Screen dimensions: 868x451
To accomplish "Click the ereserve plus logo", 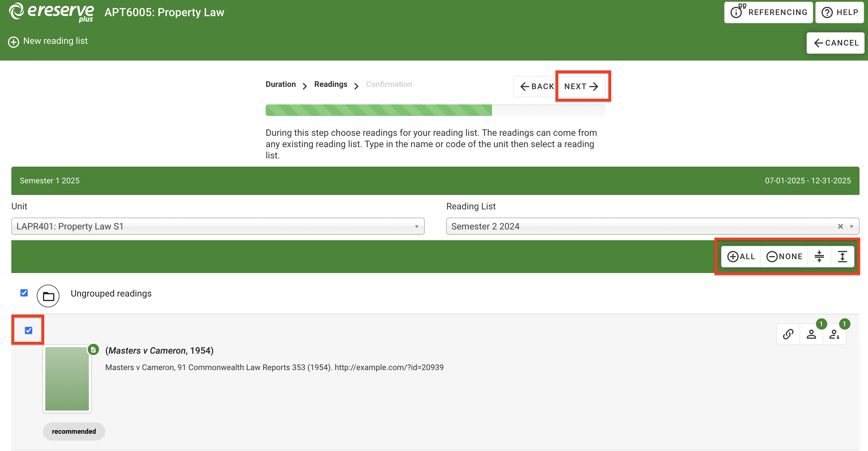I will click(51, 12).
